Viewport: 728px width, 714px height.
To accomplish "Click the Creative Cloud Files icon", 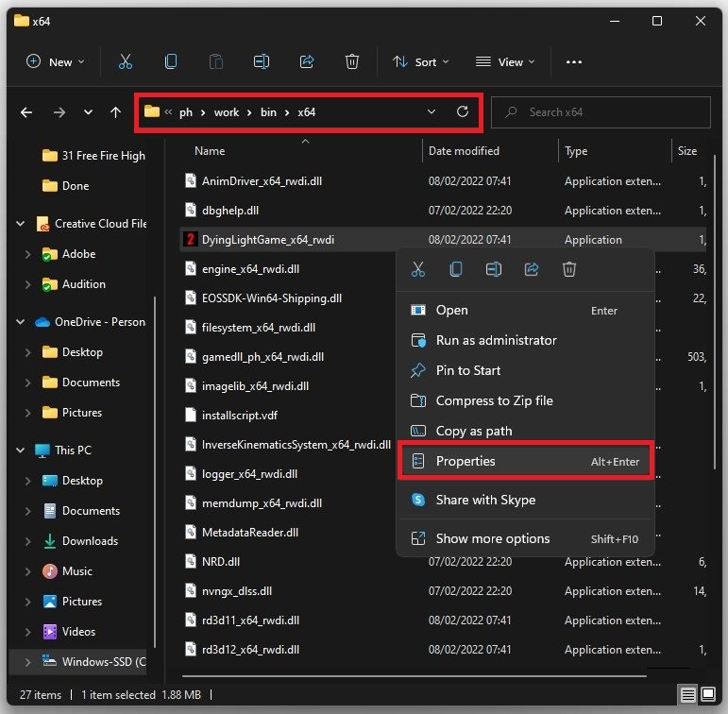I will click(x=42, y=224).
